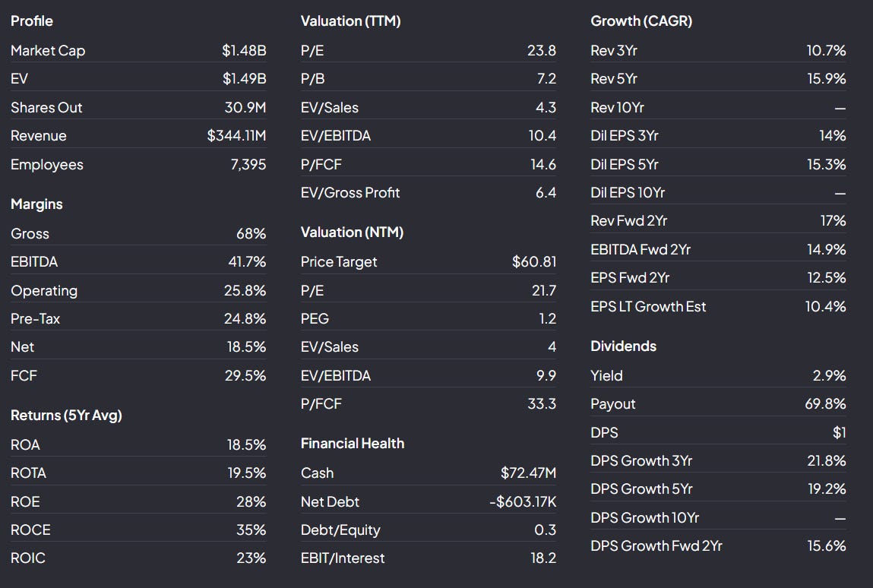The width and height of the screenshot is (873, 588).
Task: Click the EBIT/Interest label
Action: tap(343, 558)
